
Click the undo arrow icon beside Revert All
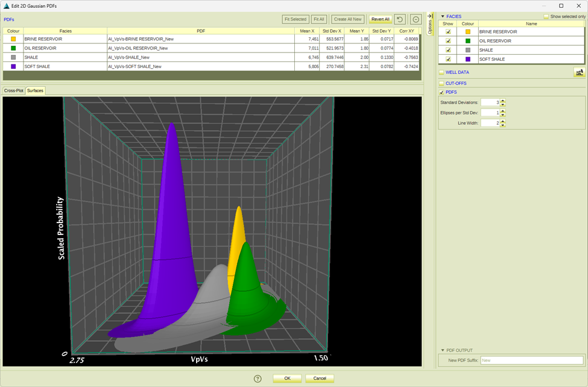click(x=400, y=19)
